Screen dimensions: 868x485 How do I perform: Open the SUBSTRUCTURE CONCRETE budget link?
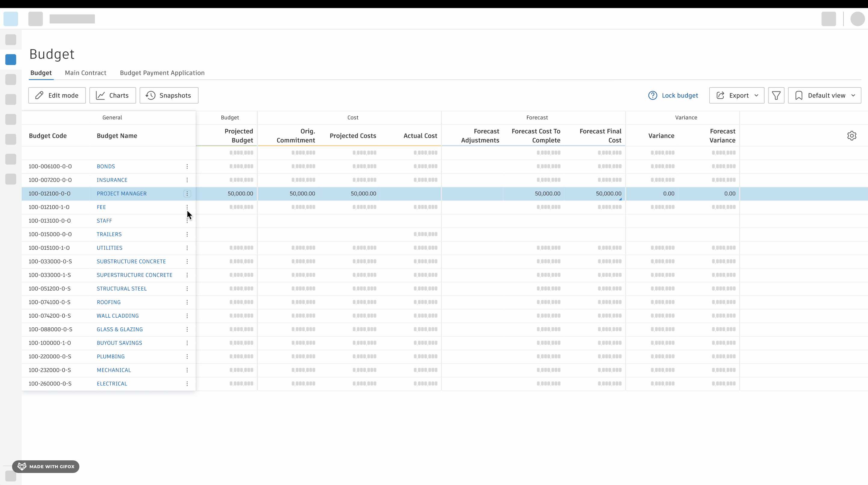point(131,261)
